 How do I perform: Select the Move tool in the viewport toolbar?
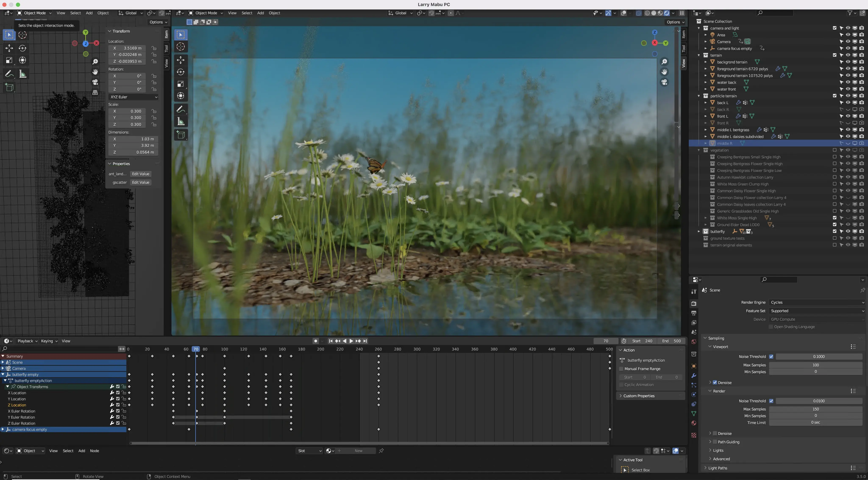pyautogui.click(x=181, y=60)
